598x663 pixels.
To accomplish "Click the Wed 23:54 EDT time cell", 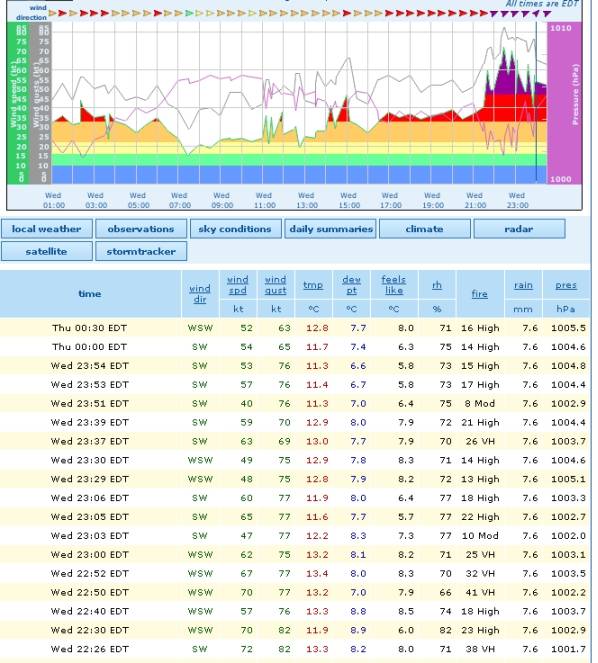I will pos(90,366).
